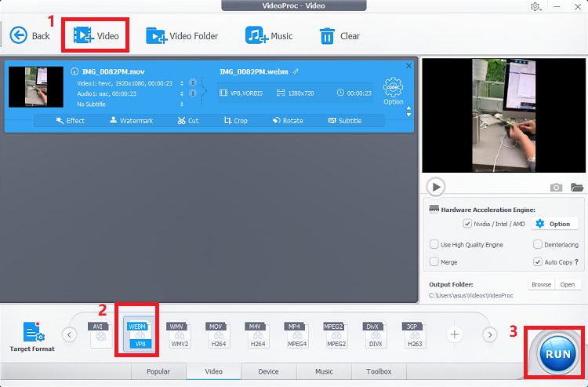Viewport: 588px width, 387px height.
Task: Select MPEG2 output format
Action: pos(336,334)
